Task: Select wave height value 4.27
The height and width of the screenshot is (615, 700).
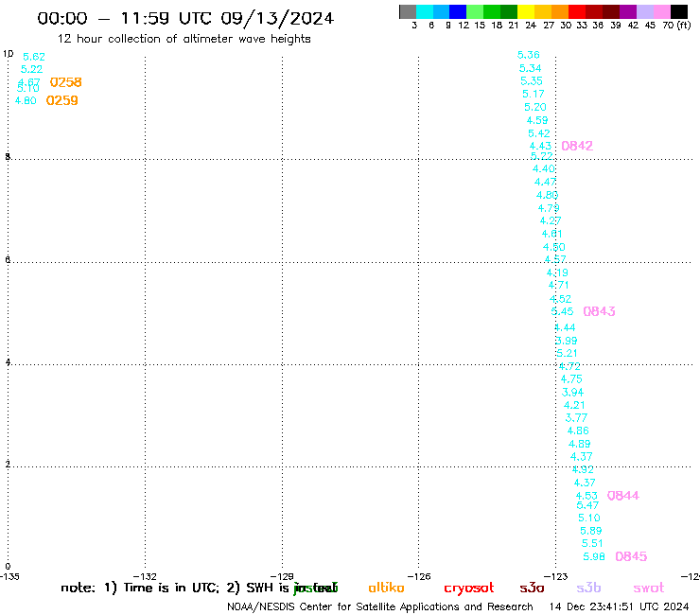Action: (551, 220)
